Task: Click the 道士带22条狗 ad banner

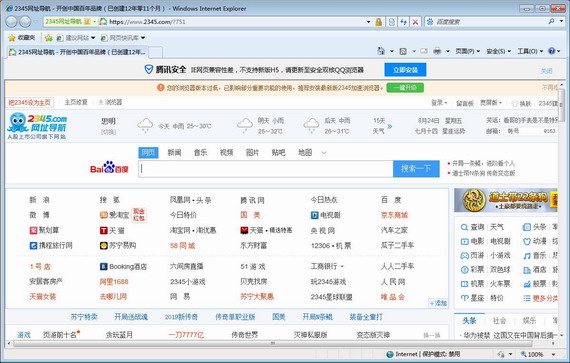Action: point(506,200)
